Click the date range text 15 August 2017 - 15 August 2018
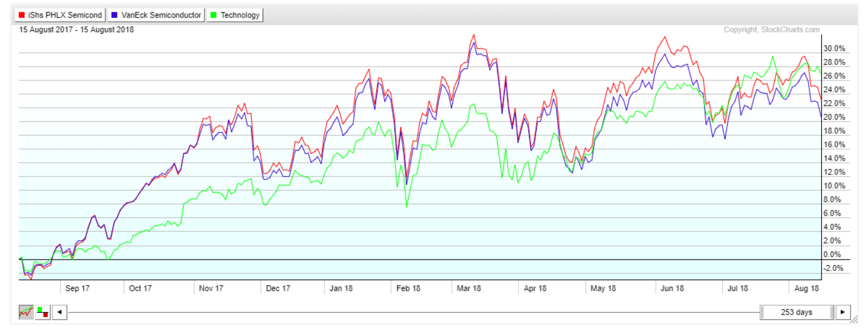868x333 pixels. pyautogui.click(x=76, y=29)
